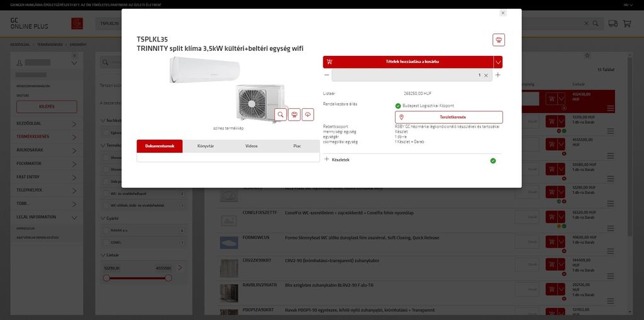Open the CONELFIXSZETTF product code
The height and width of the screenshot is (320, 644).
[x=260, y=212]
